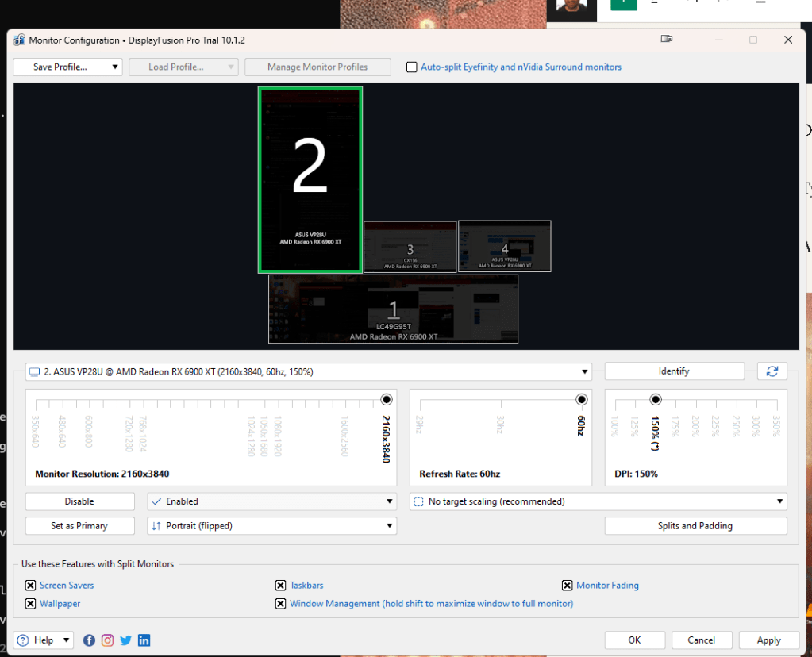Open DisplayFusion Facebook page icon
The width and height of the screenshot is (812, 657).
(89, 640)
